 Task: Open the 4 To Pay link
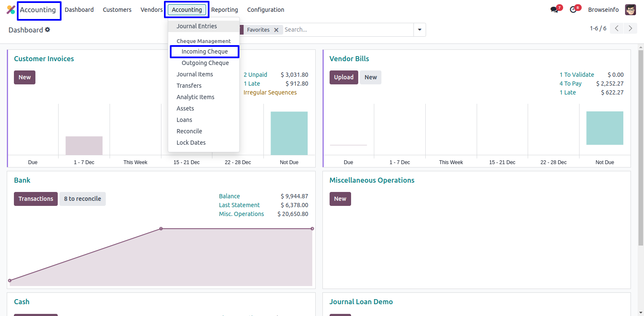pos(570,84)
